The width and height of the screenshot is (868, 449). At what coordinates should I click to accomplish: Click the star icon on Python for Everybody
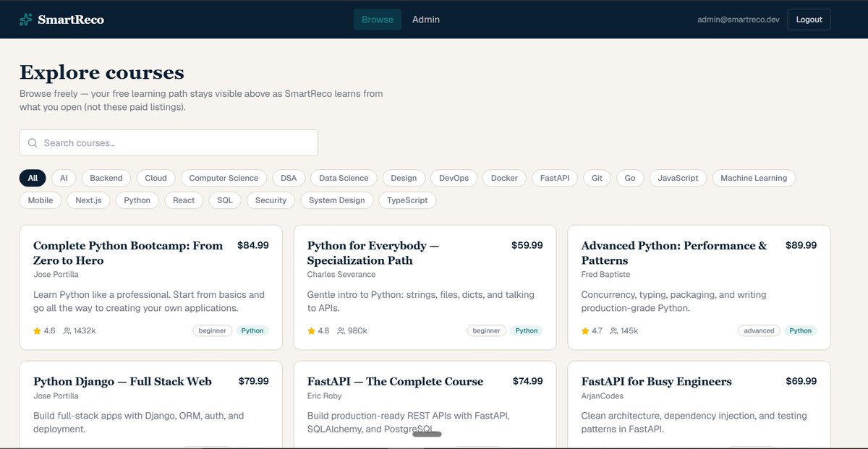(311, 331)
